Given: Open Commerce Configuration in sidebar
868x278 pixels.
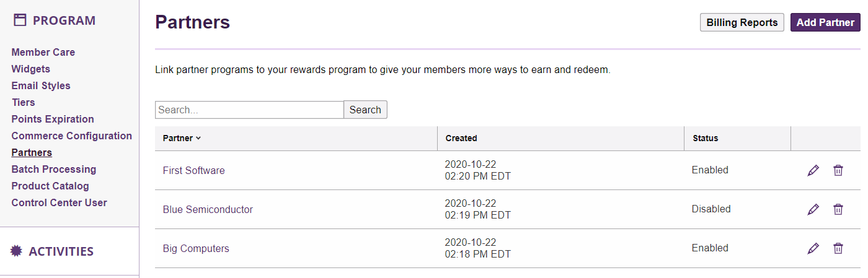Looking at the screenshot, I should [x=71, y=136].
